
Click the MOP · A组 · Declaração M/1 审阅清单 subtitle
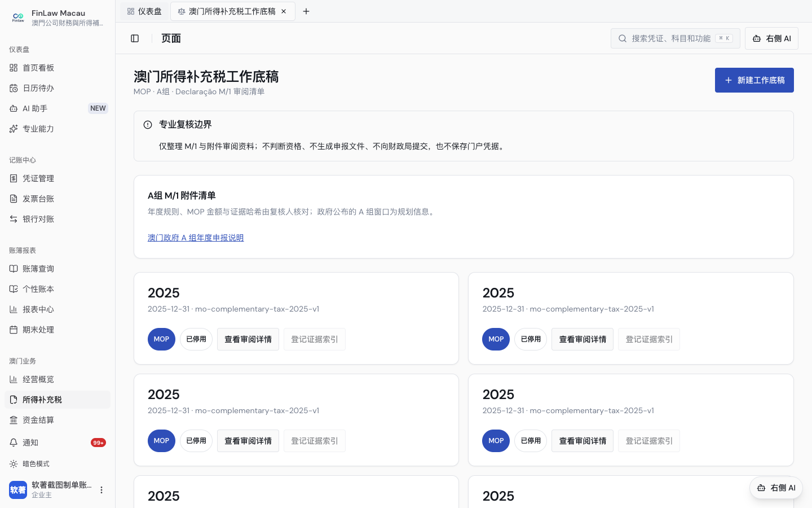(199, 91)
